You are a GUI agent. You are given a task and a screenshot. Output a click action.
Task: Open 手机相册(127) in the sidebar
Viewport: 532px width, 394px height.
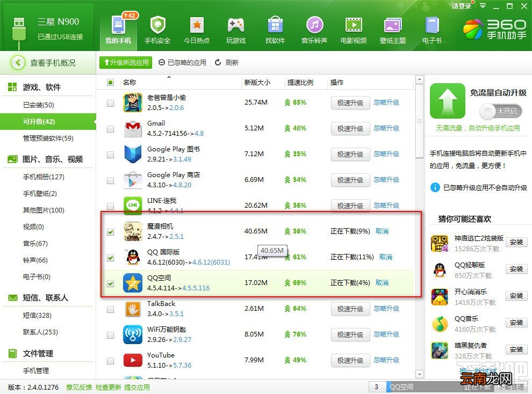44,177
